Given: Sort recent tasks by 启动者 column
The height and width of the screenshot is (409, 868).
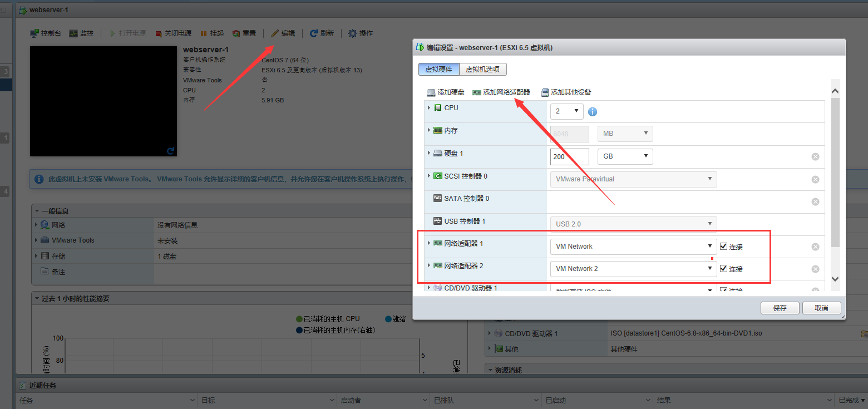Looking at the screenshot, I should click(383, 400).
